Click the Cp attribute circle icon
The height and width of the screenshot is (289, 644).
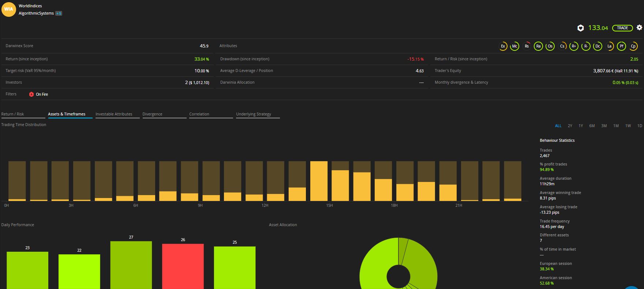point(633,46)
